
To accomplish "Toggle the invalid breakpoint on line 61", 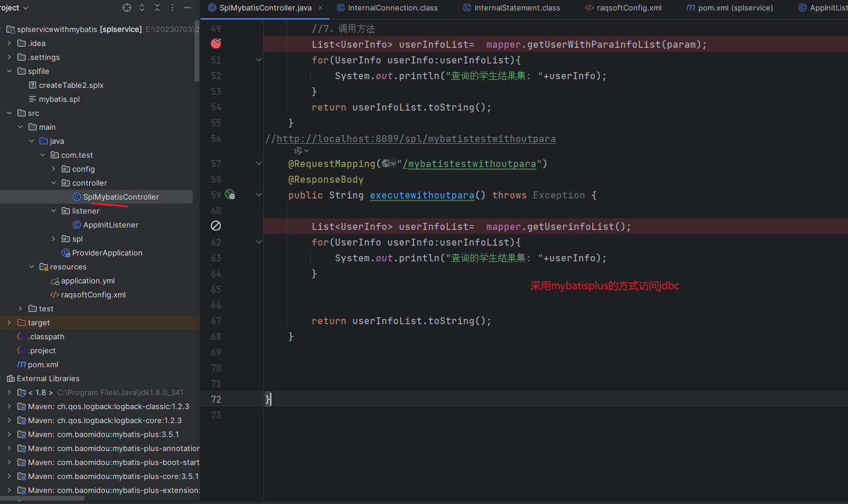I will (215, 226).
